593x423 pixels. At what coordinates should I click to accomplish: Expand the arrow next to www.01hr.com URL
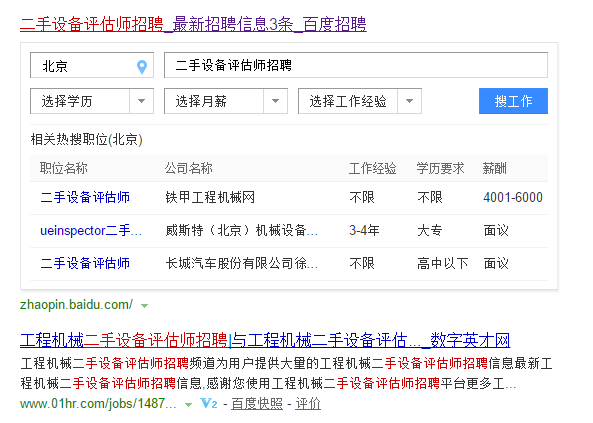(188, 405)
